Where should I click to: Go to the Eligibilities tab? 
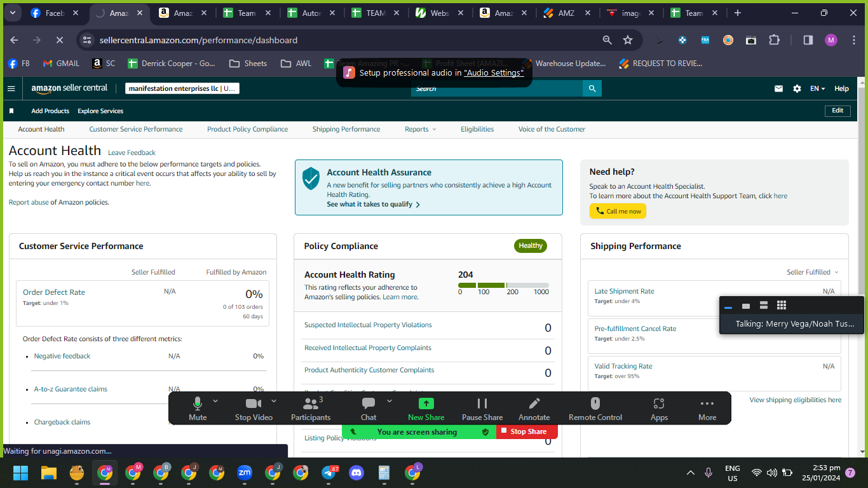(x=477, y=129)
